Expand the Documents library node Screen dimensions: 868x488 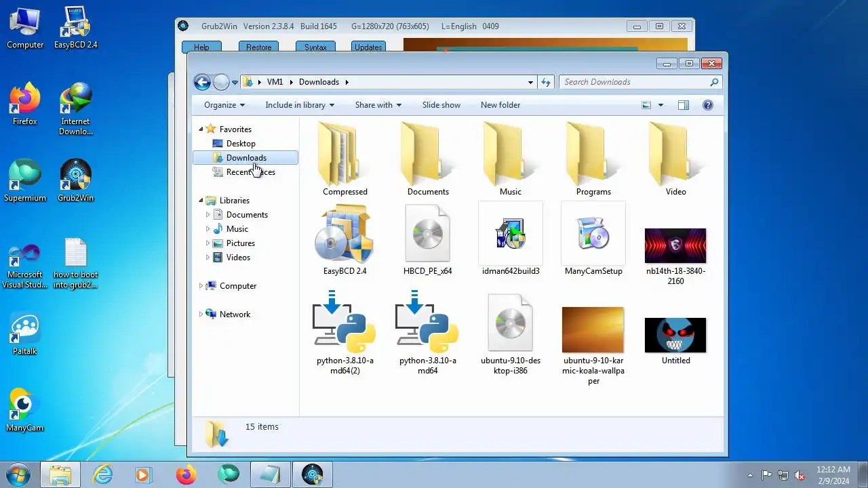[208, 215]
